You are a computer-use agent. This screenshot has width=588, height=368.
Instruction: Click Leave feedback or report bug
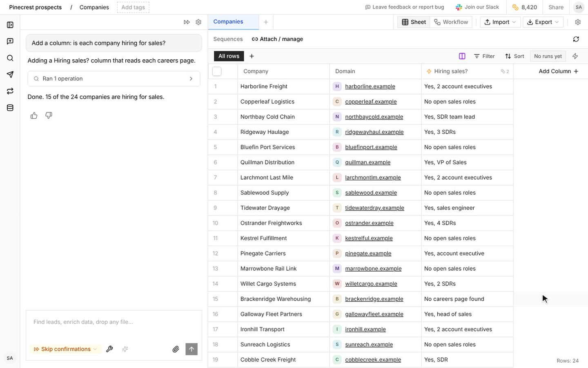(405, 7)
